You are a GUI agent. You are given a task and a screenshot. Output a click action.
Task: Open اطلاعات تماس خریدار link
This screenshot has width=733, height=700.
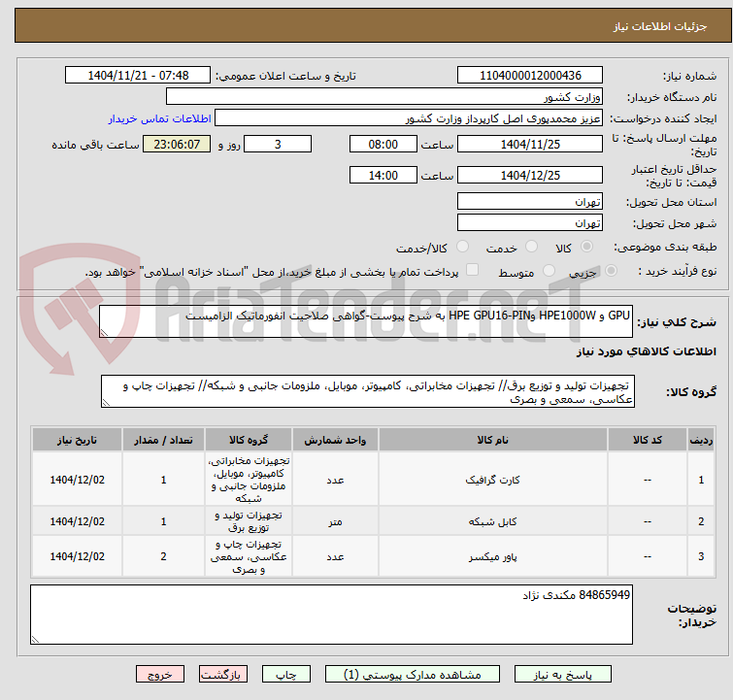tap(160, 118)
